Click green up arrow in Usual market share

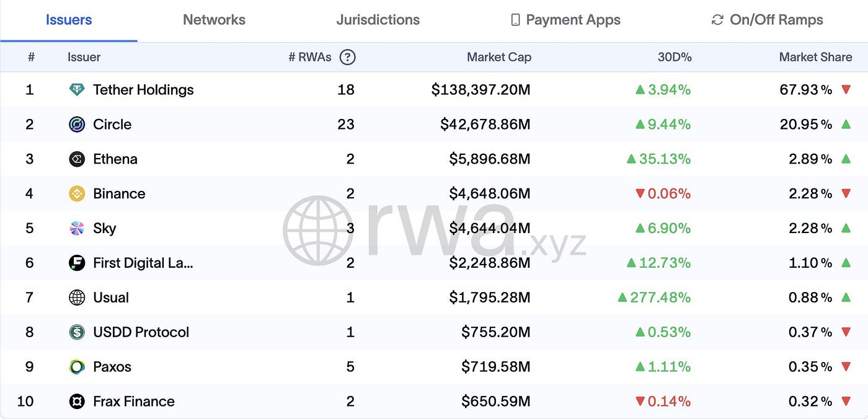[x=846, y=297]
